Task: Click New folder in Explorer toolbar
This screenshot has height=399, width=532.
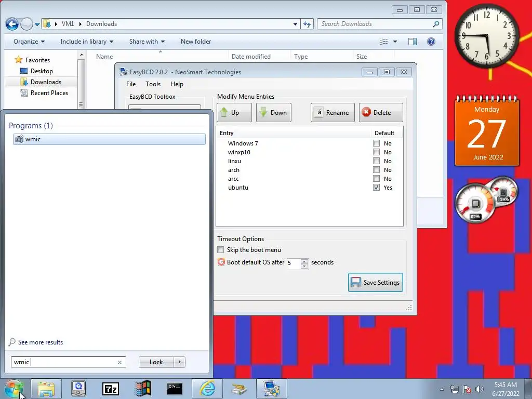Action: point(196,42)
